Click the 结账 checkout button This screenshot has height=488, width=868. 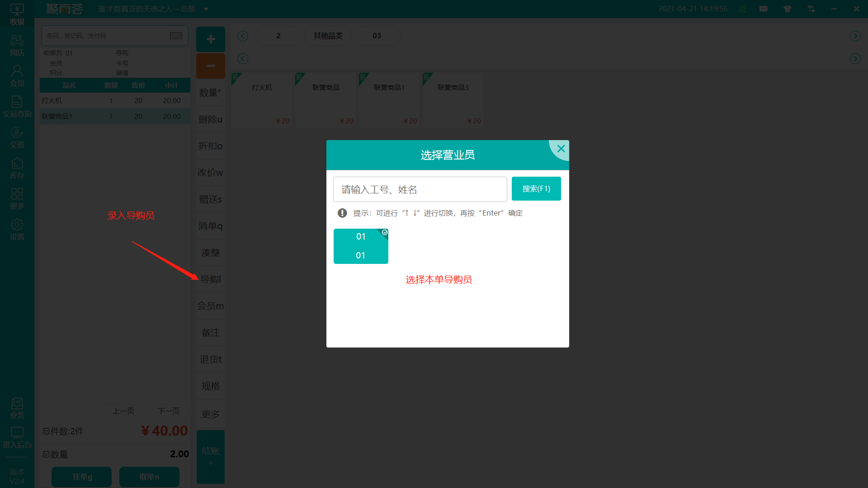tap(211, 457)
